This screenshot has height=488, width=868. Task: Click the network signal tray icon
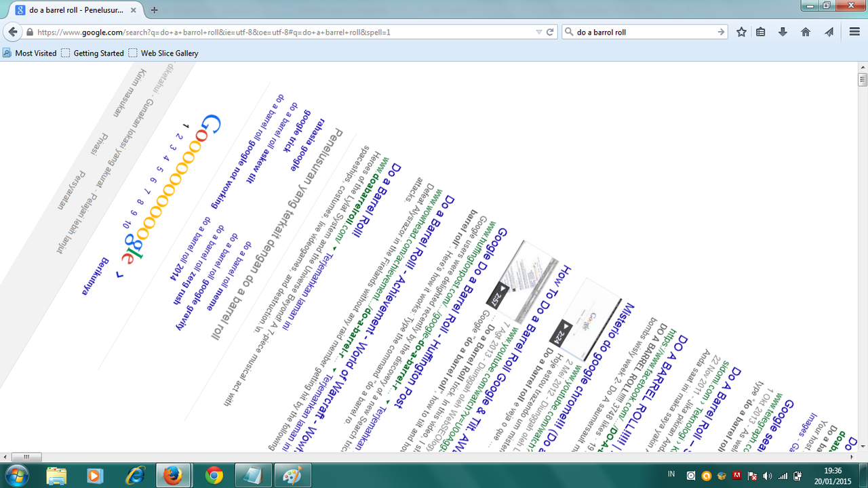(x=784, y=476)
